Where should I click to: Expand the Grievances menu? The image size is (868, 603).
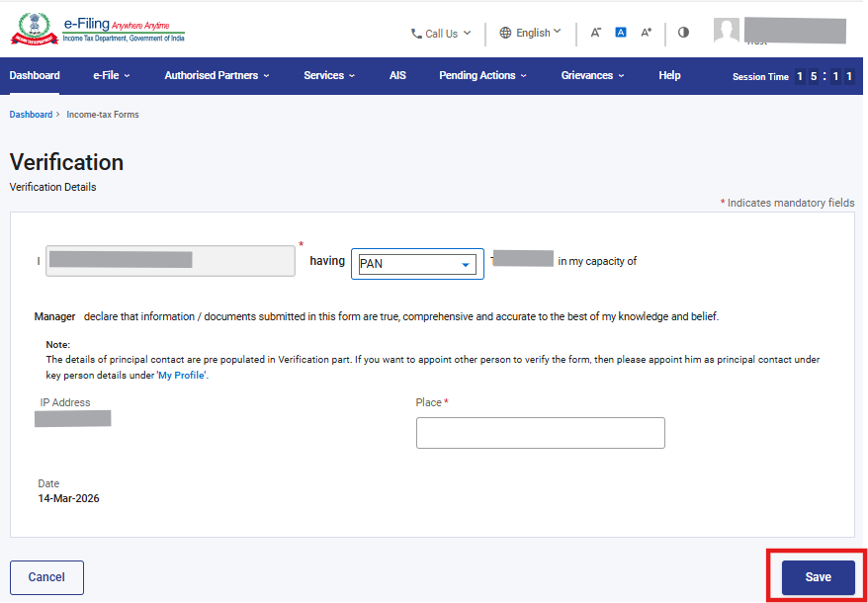point(593,75)
